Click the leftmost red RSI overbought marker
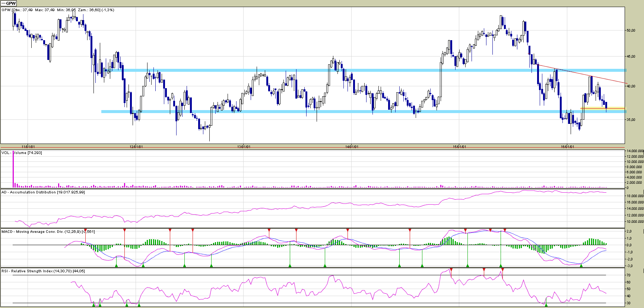Image resolution: width=644 pixels, height=308 pixels. coord(451,269)
